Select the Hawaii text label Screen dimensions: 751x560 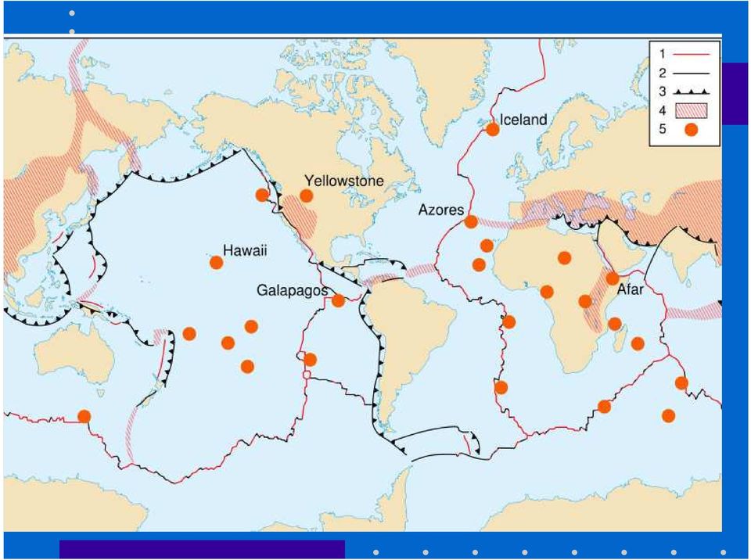click(x=245, y=250)
